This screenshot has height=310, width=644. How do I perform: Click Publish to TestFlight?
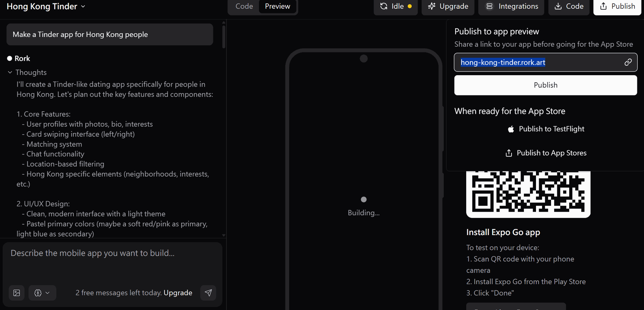click(545, 129)
